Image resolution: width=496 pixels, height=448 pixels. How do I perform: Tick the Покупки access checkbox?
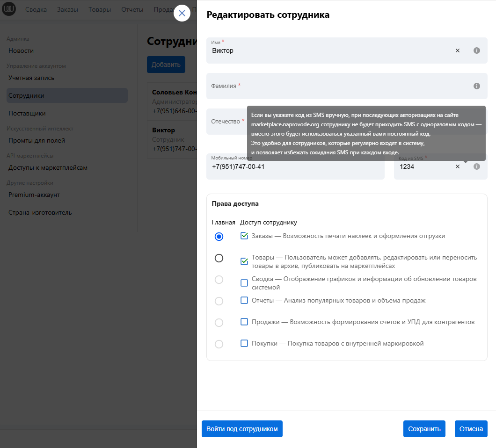click(244, 344)
